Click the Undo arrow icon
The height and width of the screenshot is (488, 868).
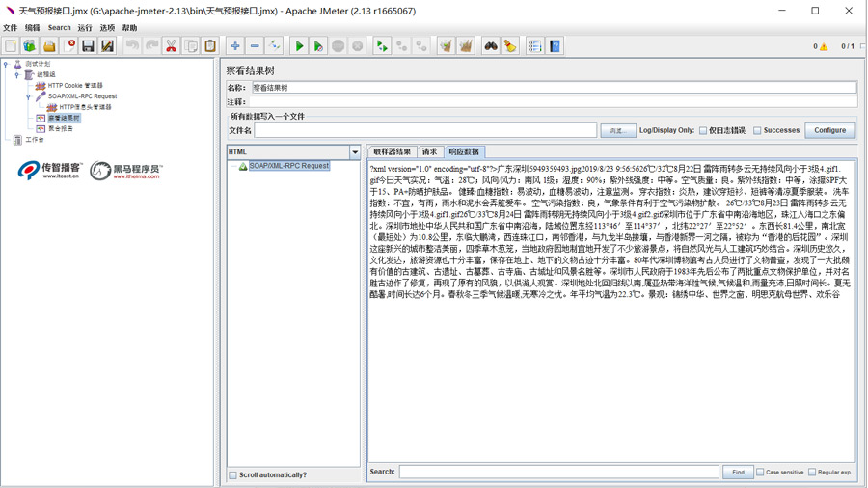pyautogui.click(x=132, y=46)
